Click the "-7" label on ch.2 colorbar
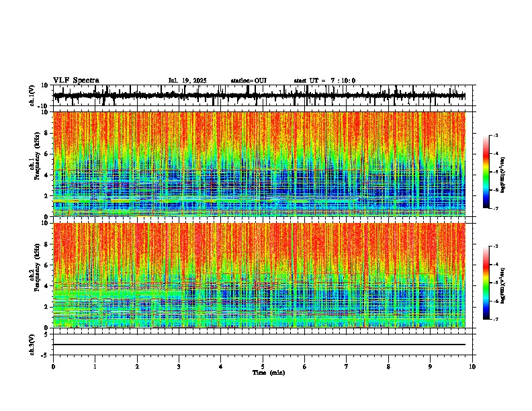This screenshot has height=411, width=532. (496, 320)
